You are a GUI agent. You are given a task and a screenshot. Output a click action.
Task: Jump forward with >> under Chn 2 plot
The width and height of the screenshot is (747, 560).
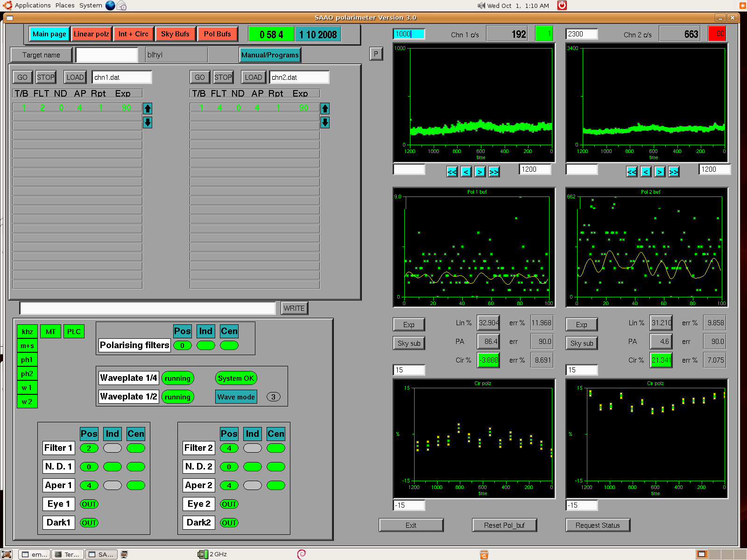[x=674, y=172]
